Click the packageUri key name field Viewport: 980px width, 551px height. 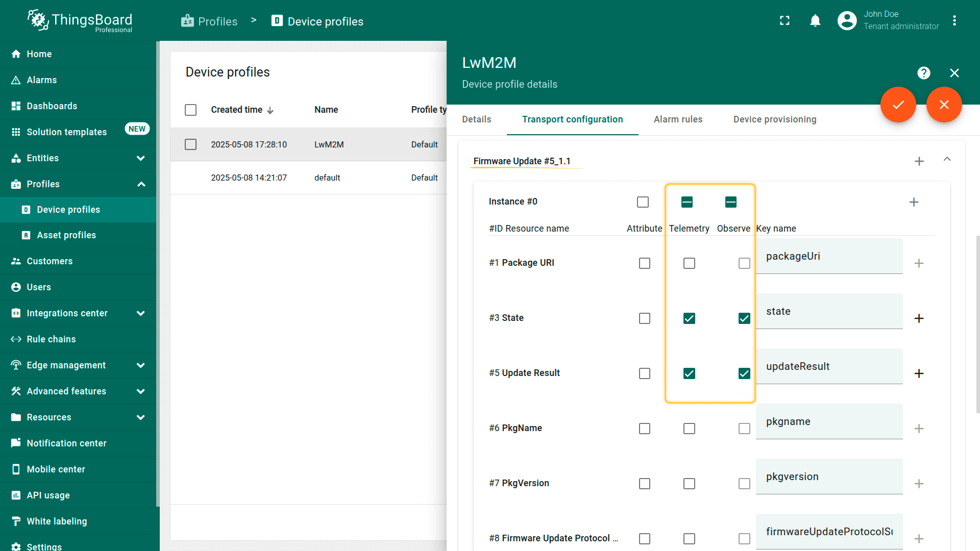(828, 257)
